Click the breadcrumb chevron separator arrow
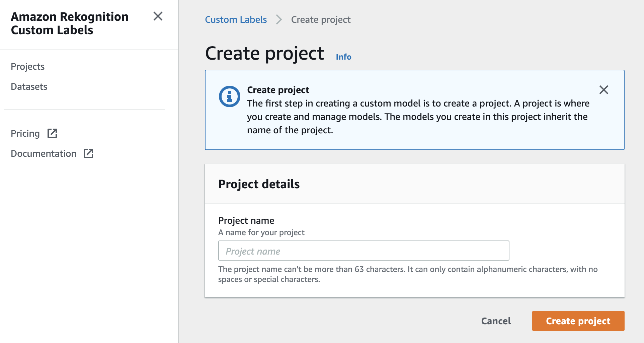Viewport: 644px width, 343px height. coord(279,20)
